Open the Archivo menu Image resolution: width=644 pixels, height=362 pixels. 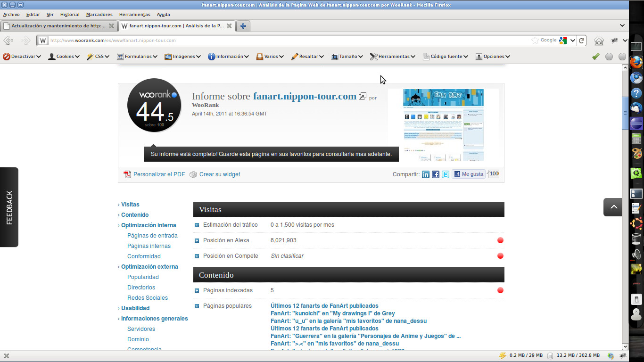(11, 15)
